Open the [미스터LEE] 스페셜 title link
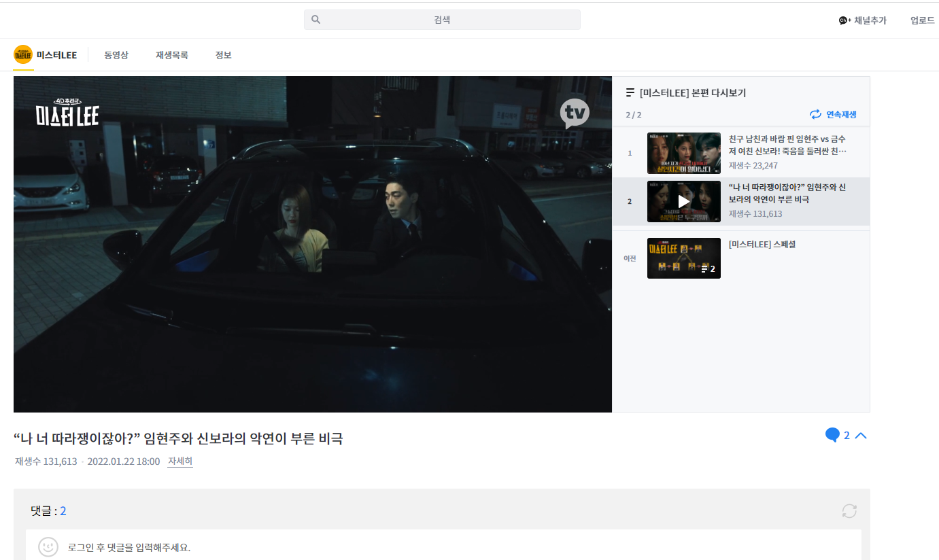The image size is (939, 560). click(x=762, y=244)
